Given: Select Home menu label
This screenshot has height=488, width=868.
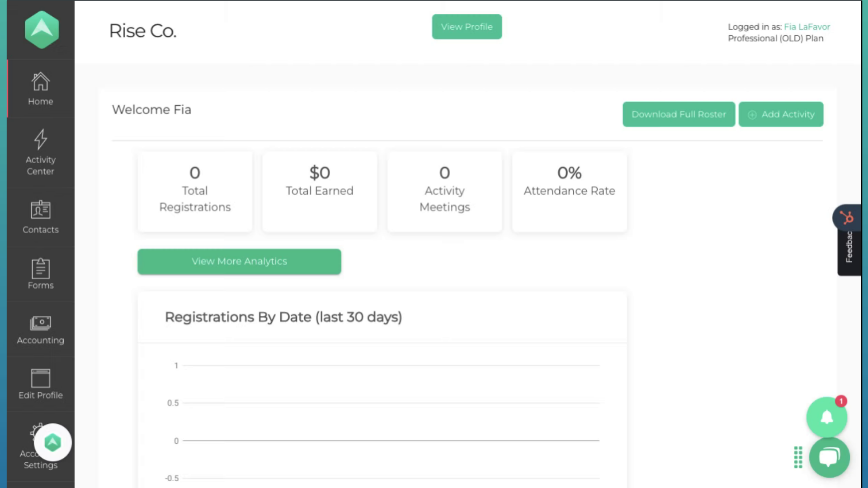Looking at the screenshot, I should point(40,101).
